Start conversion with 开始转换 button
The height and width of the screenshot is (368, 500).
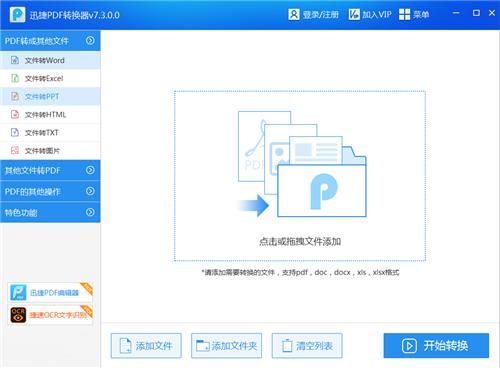(436, 346)
